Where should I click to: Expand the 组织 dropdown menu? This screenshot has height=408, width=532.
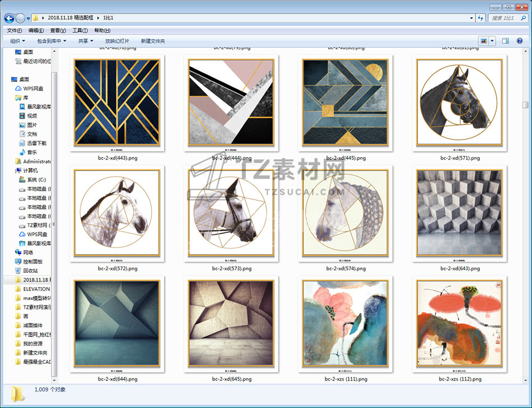[x=17, y=41]
